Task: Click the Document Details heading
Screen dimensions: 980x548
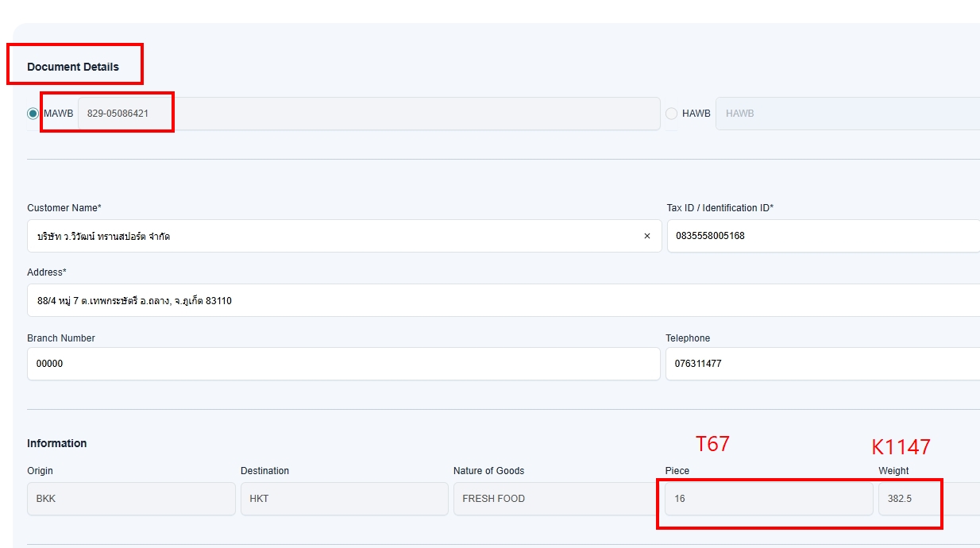Action: tap(73, 67)
